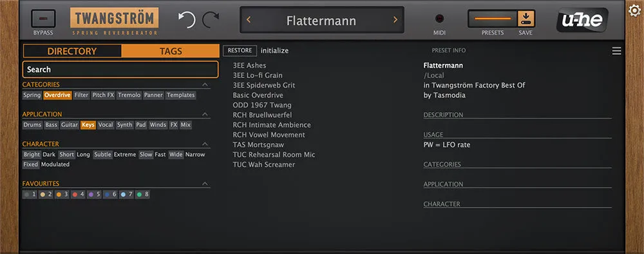The height and width of the screenshot is (254, 644).
Task: Switch to the Directory tab
Action: pos(72,51)
